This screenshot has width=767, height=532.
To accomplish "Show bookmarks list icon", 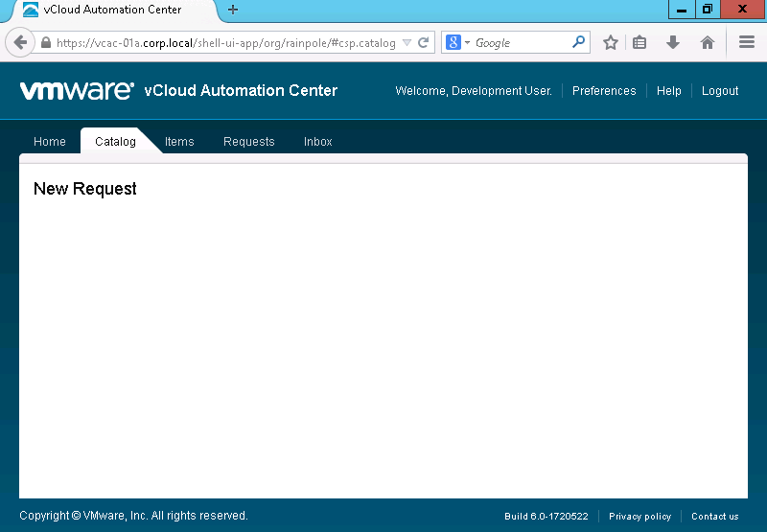I will coord(639,42).
